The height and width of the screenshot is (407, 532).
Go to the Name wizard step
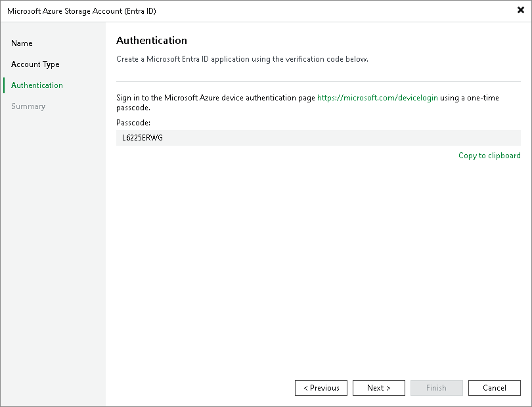[x=22, y=43]
